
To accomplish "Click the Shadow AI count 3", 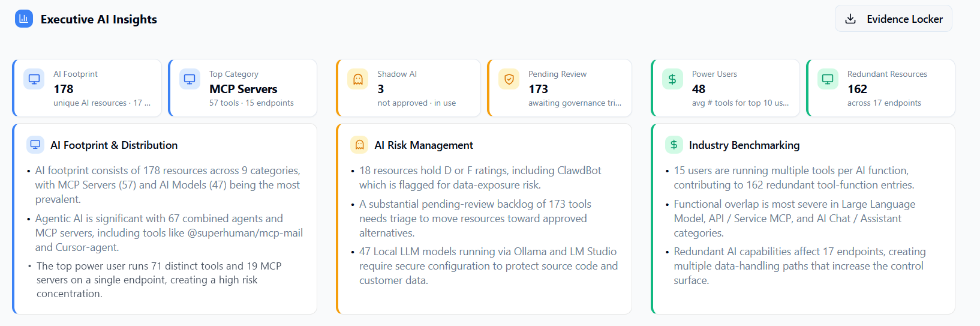I will pyautogui.click(x=380, y=89).
